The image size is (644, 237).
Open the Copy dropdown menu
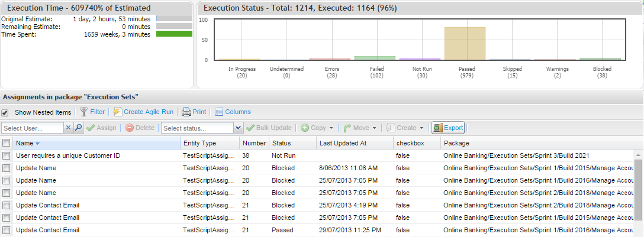[x=331, y=128]
